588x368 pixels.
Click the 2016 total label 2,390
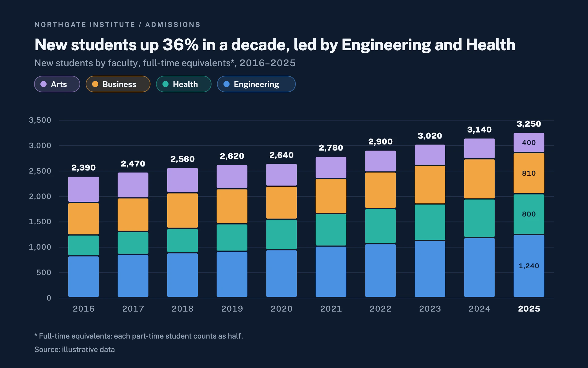pyautogui.click(x=83, y=168)
